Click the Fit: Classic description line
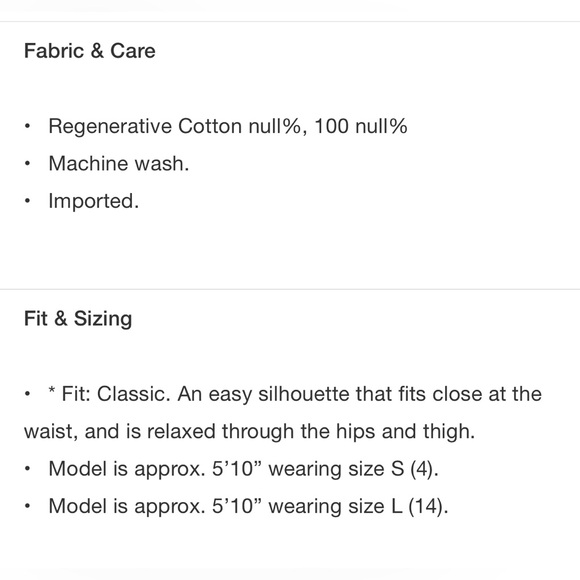The width and height of the screenshot is (580, 580). pos(295,394)
